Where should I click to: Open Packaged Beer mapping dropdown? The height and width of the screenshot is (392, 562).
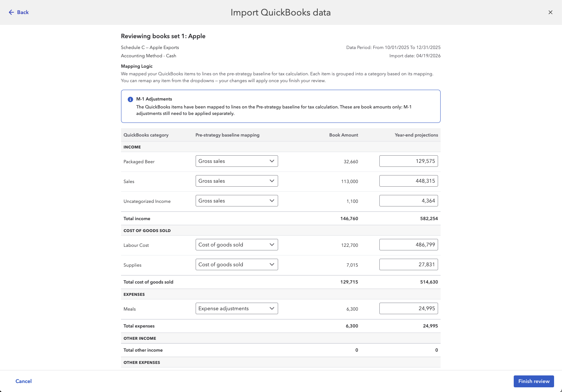point(237,161)
